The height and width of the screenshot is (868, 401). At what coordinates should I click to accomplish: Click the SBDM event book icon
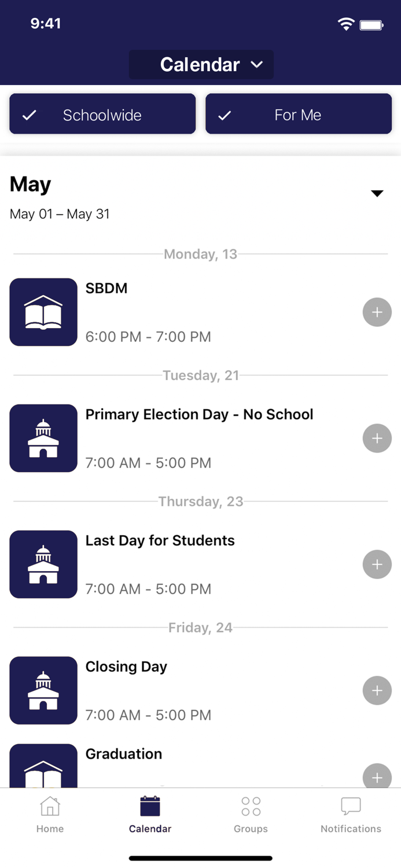[x=43, y=312]
